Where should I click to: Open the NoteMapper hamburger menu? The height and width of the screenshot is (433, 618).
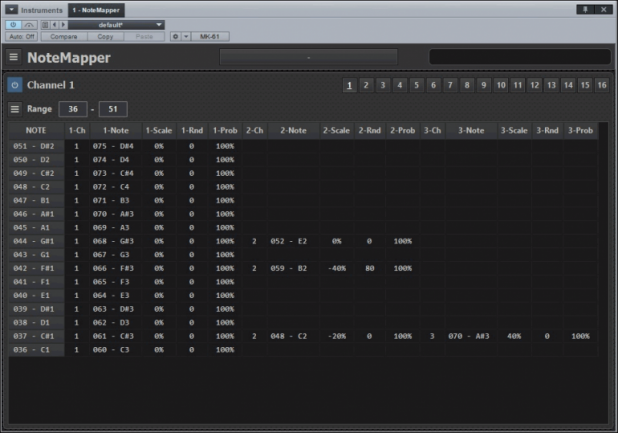pyautogui.click(x=14, y=57)
